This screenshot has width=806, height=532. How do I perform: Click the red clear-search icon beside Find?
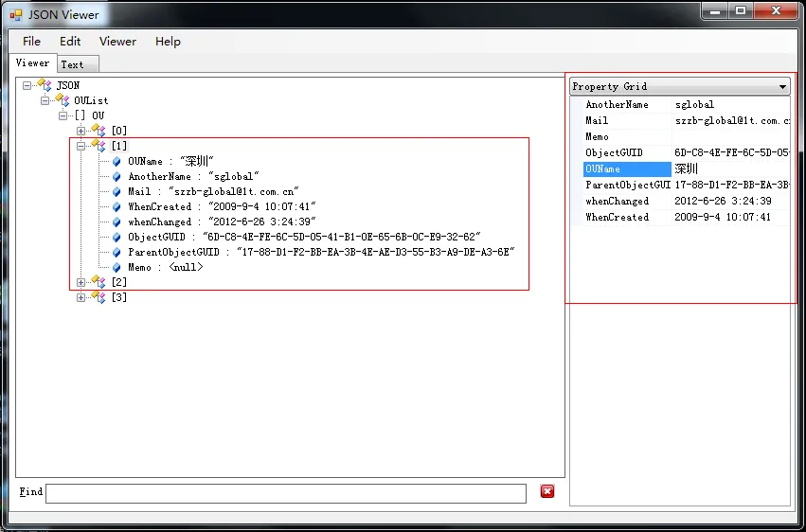547,491
